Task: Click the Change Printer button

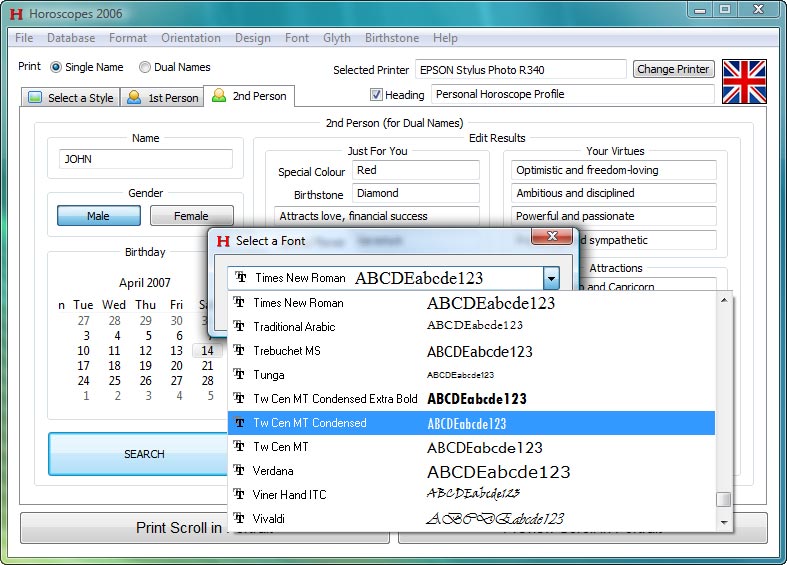Action: (673, 69)
